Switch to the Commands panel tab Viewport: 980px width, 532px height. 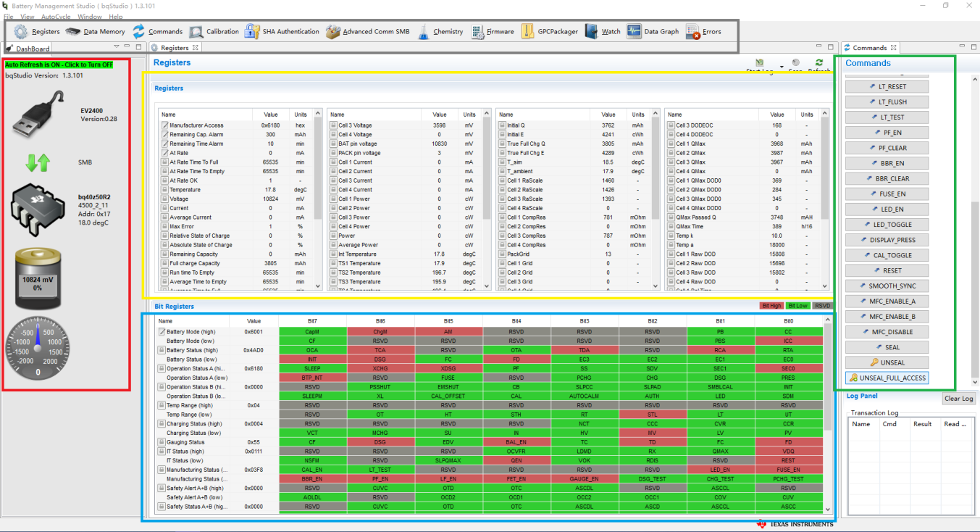click(869, 48)
